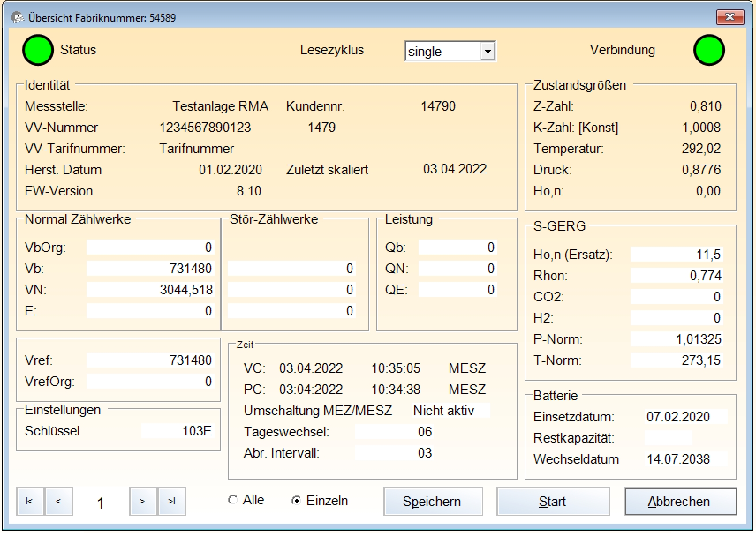
Task: Close the Übersicht Fabriknummer window
Action: tap(730, 17)
